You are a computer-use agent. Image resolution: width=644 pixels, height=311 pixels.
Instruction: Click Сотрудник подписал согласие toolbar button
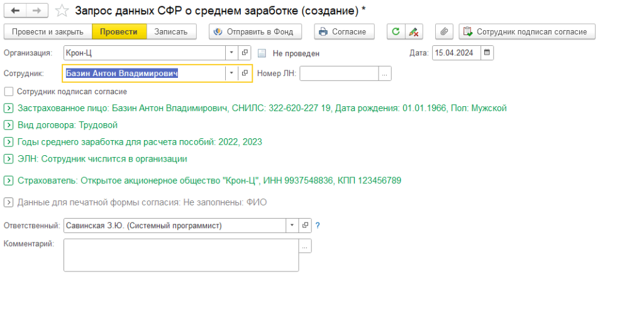527,31
